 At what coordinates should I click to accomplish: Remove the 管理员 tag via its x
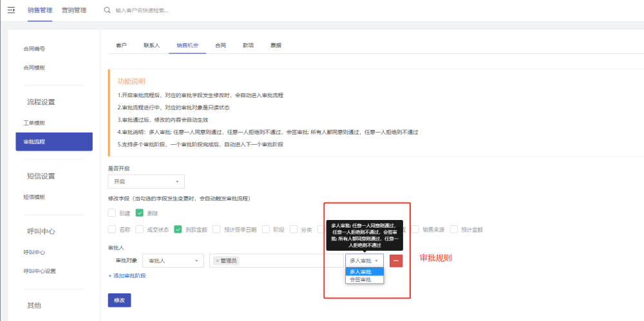tap(217, 261)
